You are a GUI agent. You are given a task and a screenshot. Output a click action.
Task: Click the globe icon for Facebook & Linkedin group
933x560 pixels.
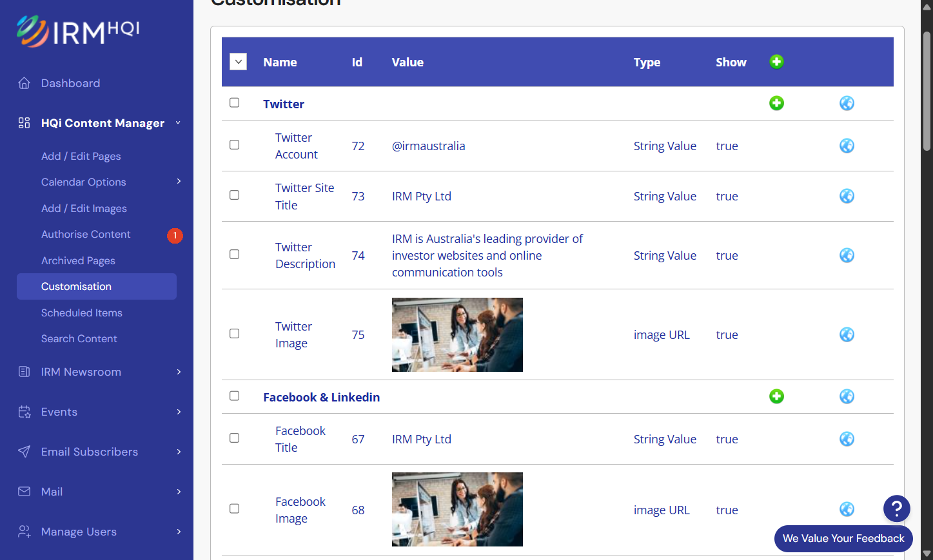[847, 396]
